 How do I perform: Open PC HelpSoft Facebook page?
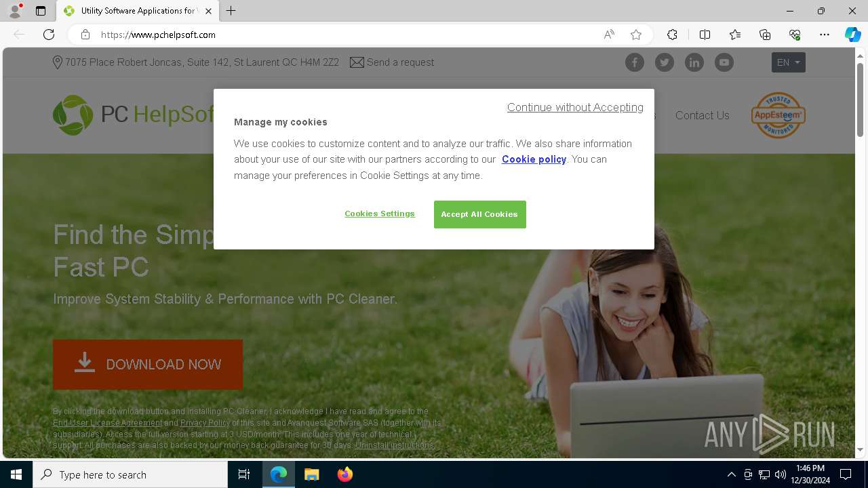coord(635,62)
